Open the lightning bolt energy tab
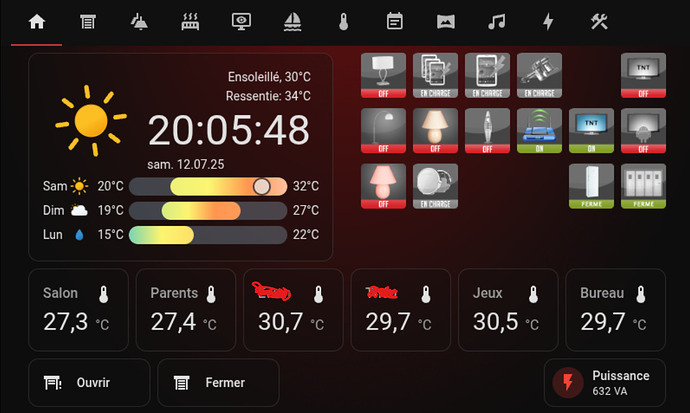This screenshot has height=413, width=690. pos(548,22)
